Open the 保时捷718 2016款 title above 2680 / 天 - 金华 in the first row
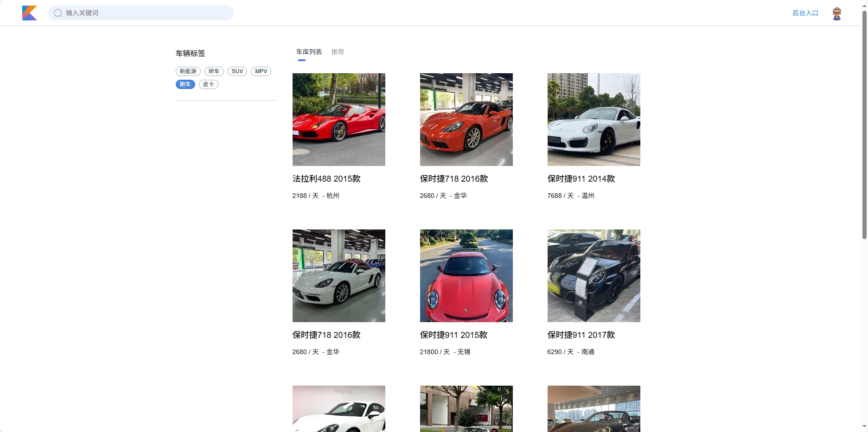Screen dimensions: 868x432 click(x=454, y=179)
